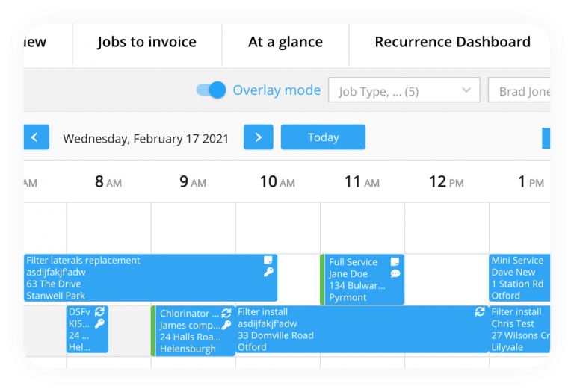Click key icon on DSFv job
Image resolution: width=574 pixels, height=392 pixels.
(99, 324)
